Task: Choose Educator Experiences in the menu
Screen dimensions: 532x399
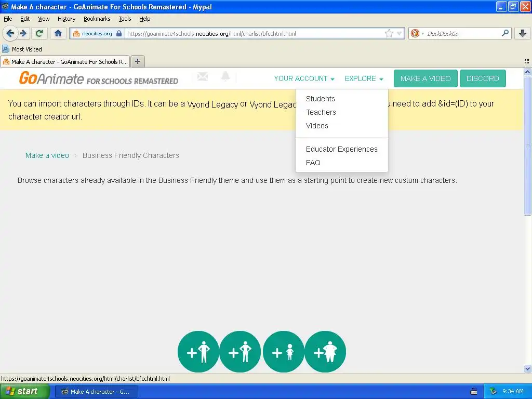Action: (x=341, y=149)
